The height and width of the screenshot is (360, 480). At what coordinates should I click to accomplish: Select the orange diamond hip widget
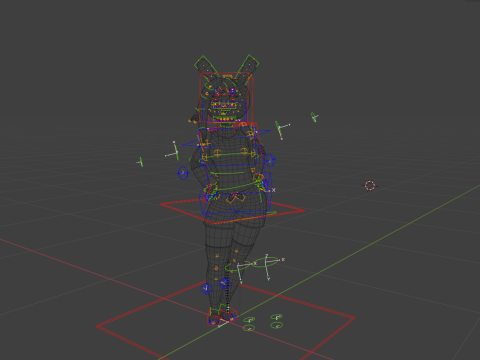pos(235,198)
